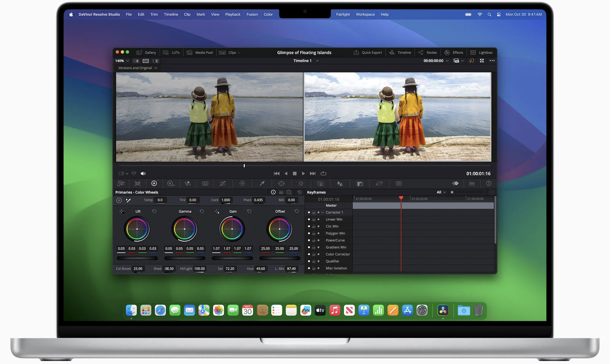Open the Tracker palette

(x=301, y=183)
